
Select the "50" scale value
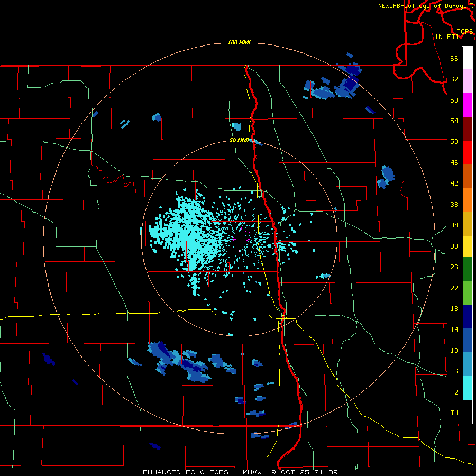point(454,141)
